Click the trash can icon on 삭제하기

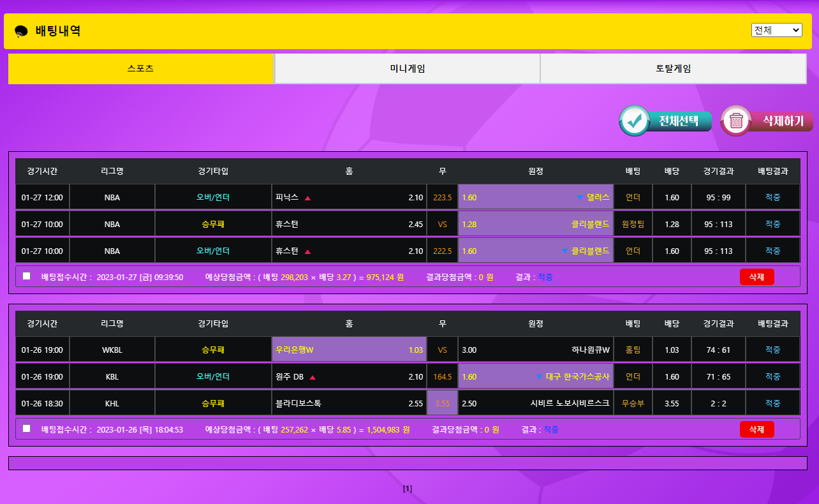click(736, 121)
